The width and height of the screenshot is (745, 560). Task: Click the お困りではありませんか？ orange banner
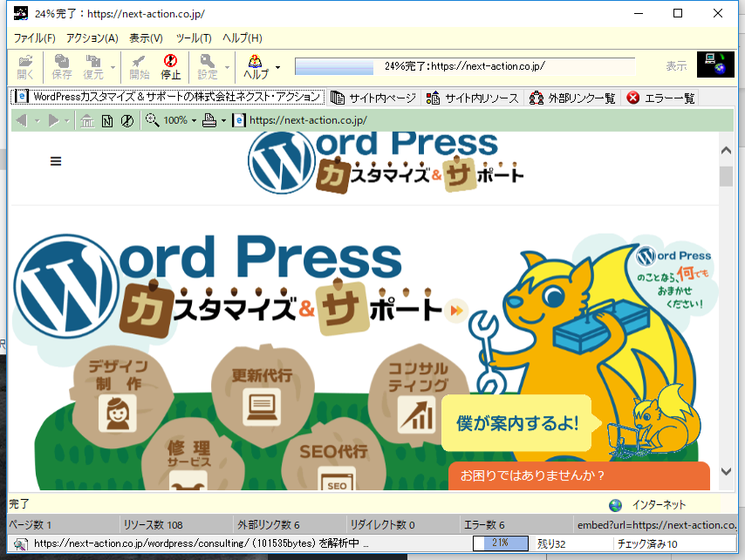tap(578, 475)
